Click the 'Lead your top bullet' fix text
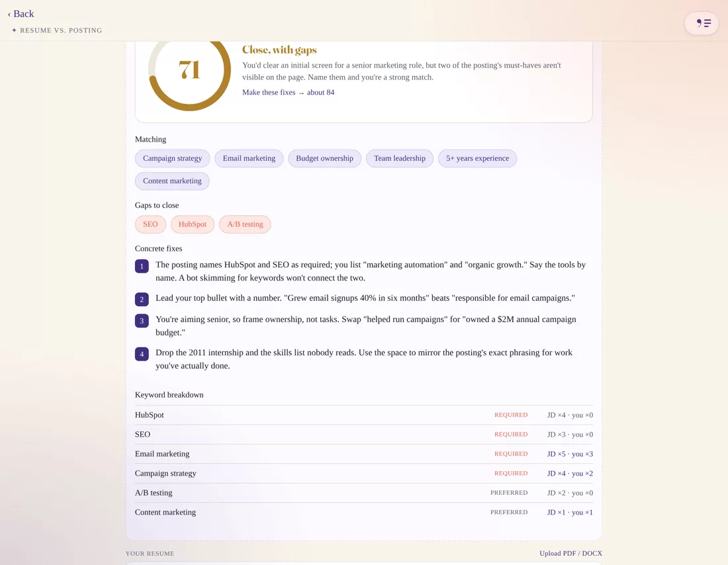Image resolution: width=728 pixels, height=565 pixels. [x=365, y=298]
